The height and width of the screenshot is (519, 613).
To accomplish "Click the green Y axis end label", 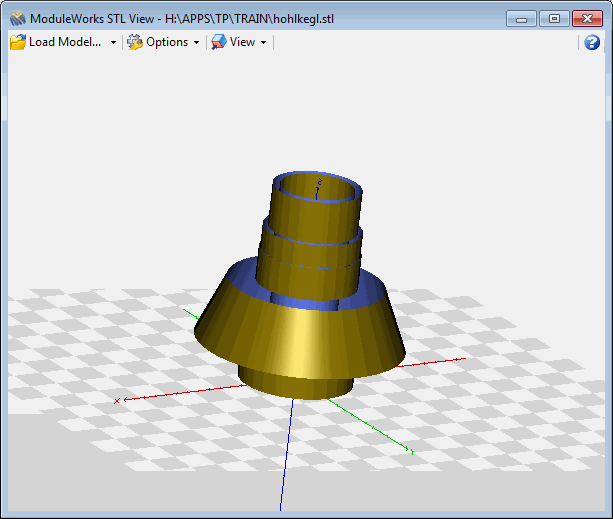I will (412, 453).
